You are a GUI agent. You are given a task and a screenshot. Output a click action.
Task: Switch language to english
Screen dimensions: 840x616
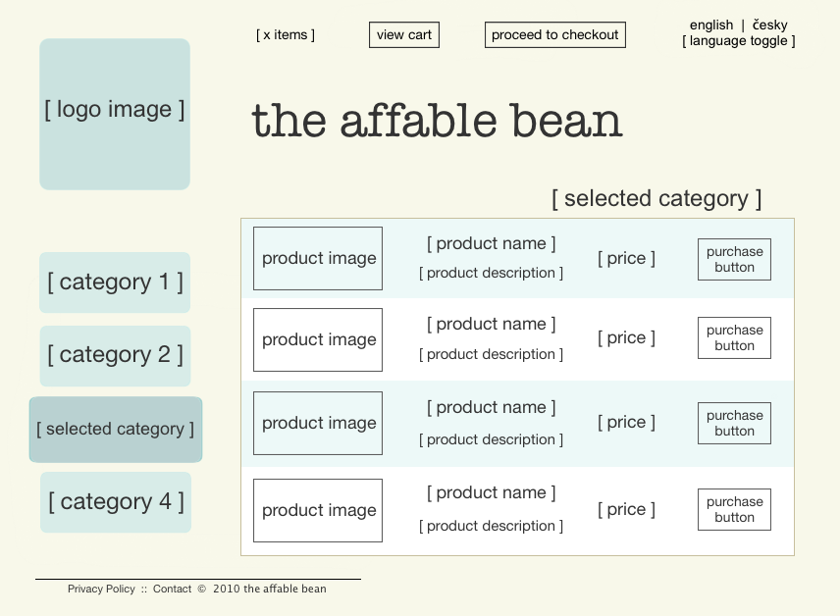pos(710,26)
